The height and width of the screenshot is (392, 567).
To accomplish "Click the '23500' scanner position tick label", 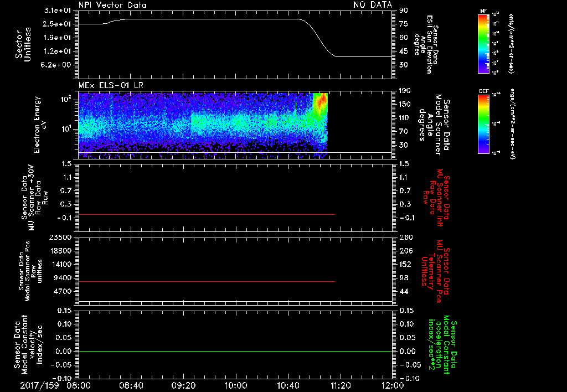I will (60, 238).
